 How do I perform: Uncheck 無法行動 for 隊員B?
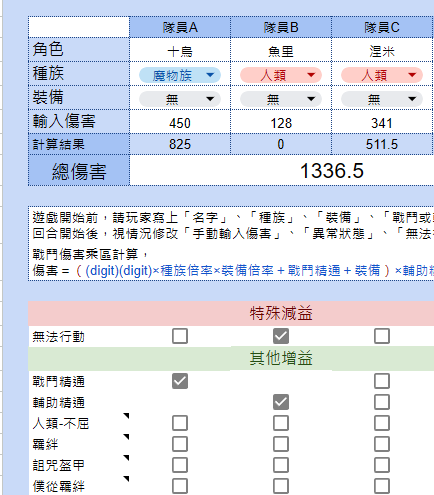pyautogui.click(x=281, y=336)
